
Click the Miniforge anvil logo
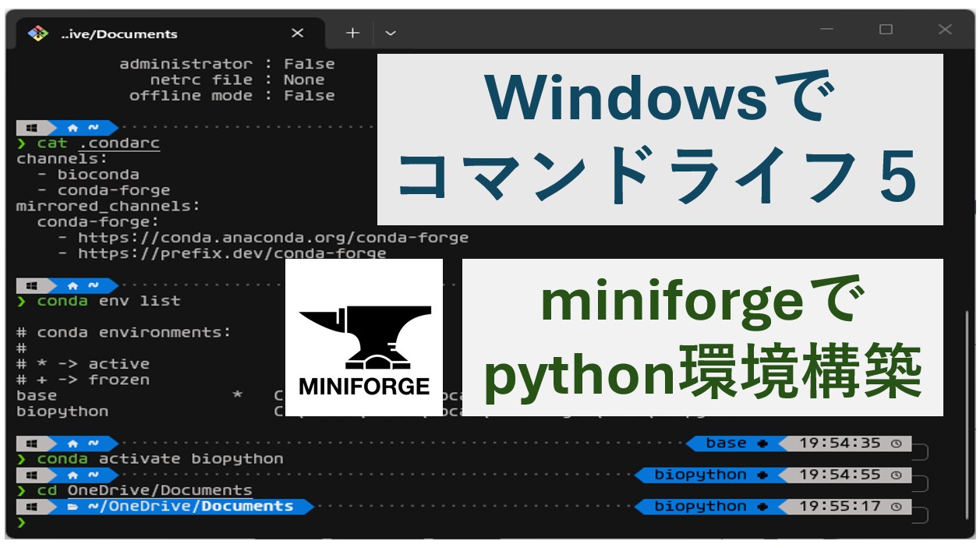click(364, 338)
